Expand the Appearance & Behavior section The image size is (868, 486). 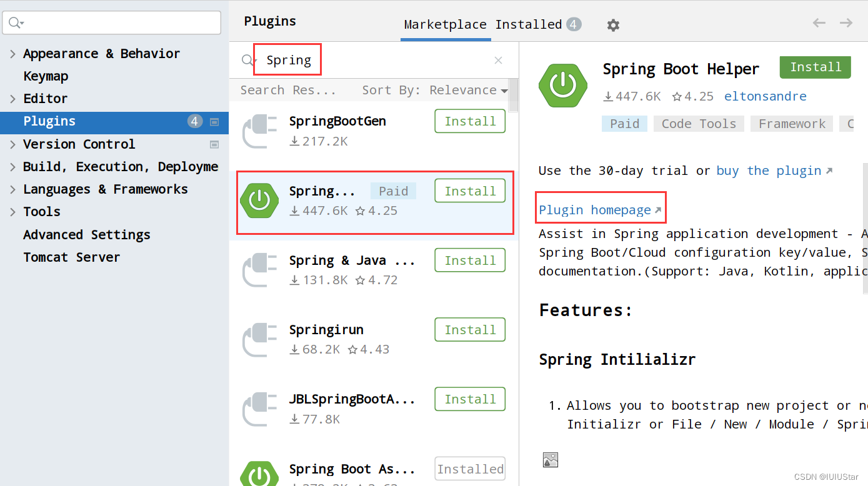12,53
